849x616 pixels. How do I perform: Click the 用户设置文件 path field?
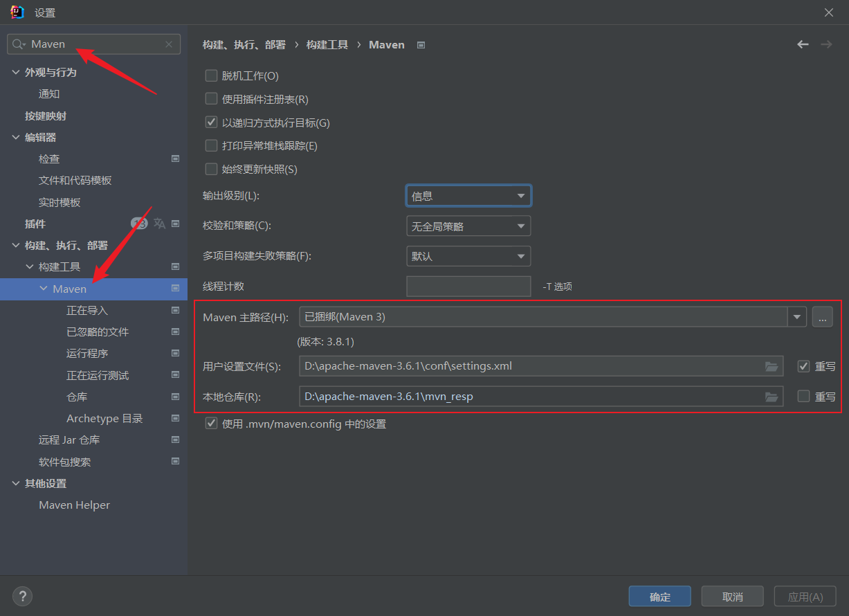(x=541, y=366)
